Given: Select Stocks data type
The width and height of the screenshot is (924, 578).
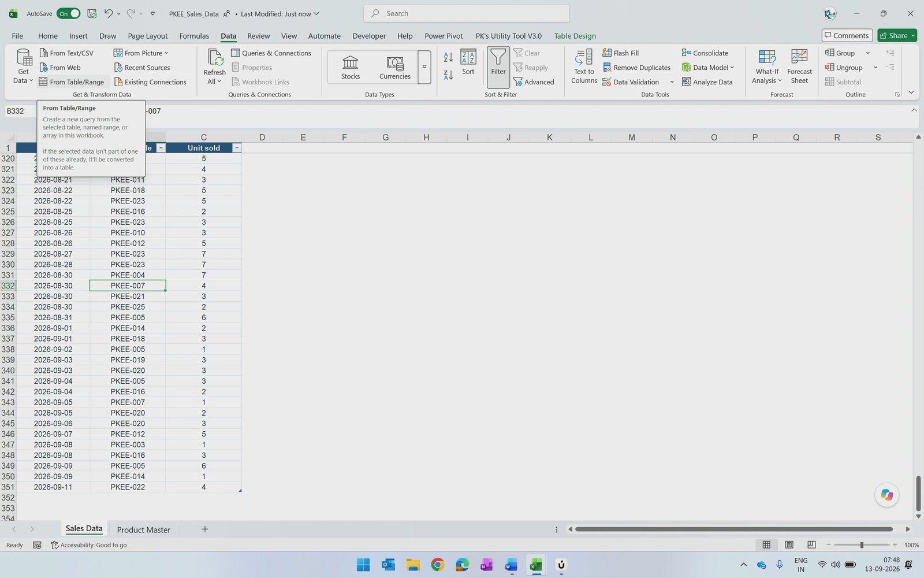Looking at the screenshot, I should click(x=351, y=67).
